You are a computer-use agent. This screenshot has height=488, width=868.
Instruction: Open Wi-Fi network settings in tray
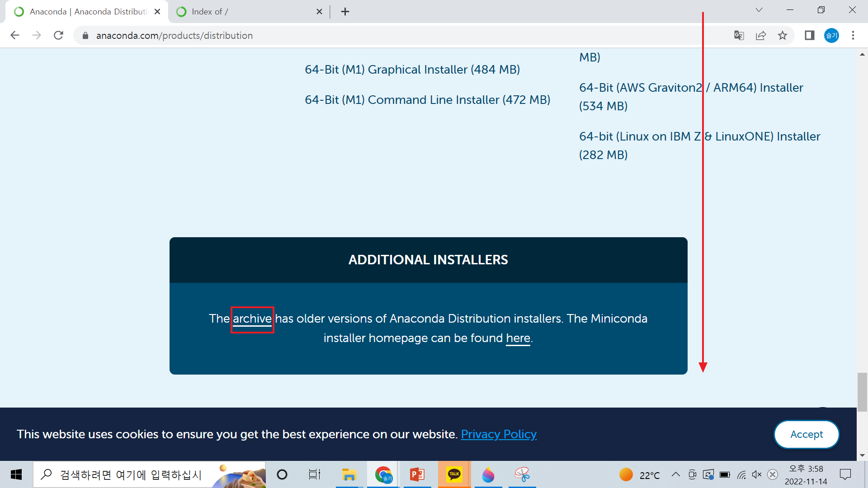pyautogui.click(x=741, y=474)
